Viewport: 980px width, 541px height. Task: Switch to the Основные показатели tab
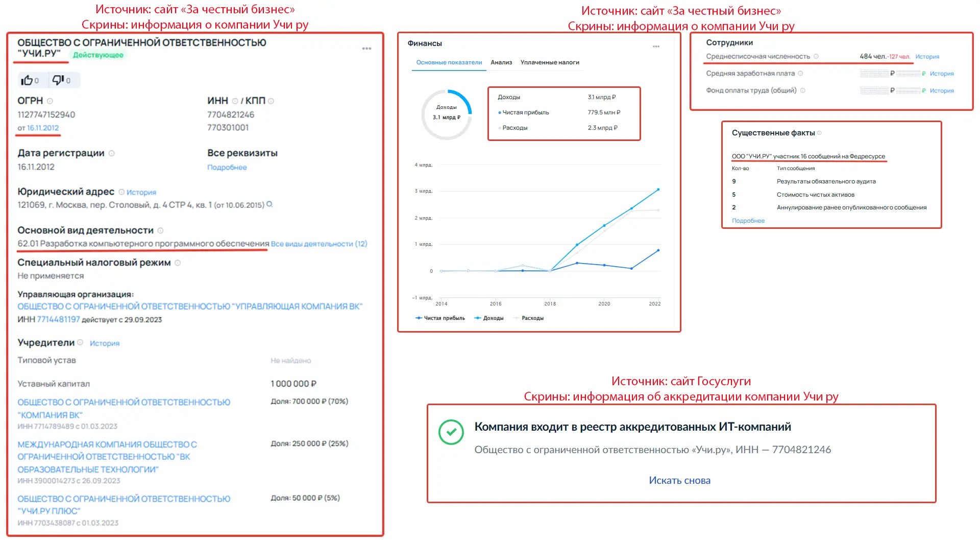click(449, 62)
